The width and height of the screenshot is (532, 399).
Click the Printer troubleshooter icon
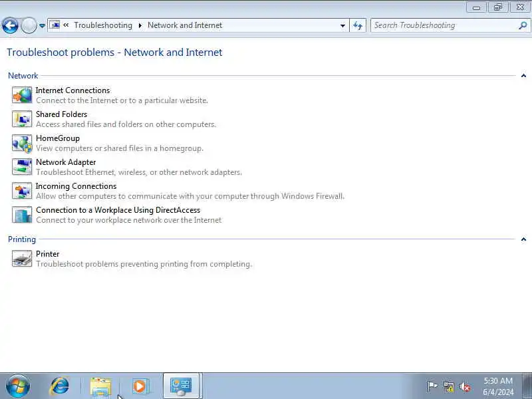pos(22,259)
